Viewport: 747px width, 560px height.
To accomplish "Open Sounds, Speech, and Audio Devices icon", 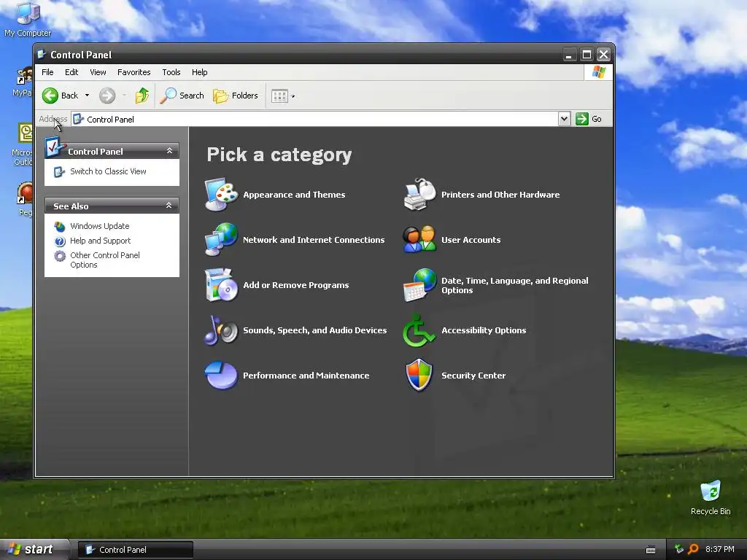I will click(221, 330).
